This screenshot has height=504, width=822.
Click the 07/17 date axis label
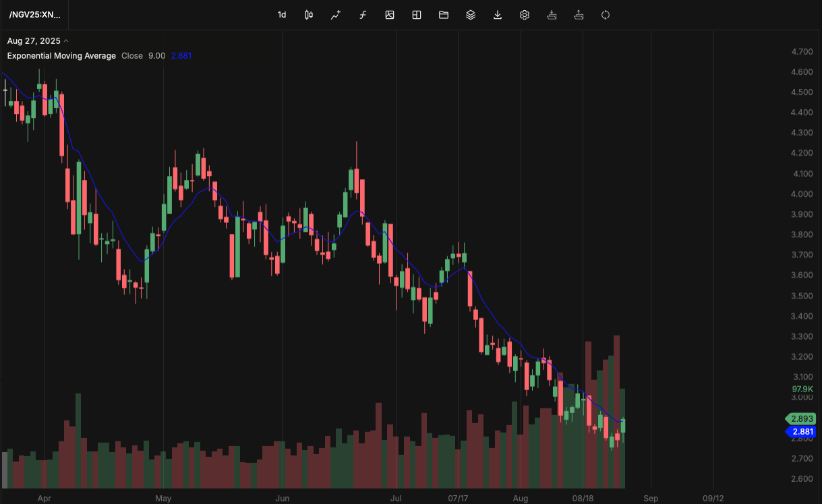pyautogui.click(x=458, y=499)
